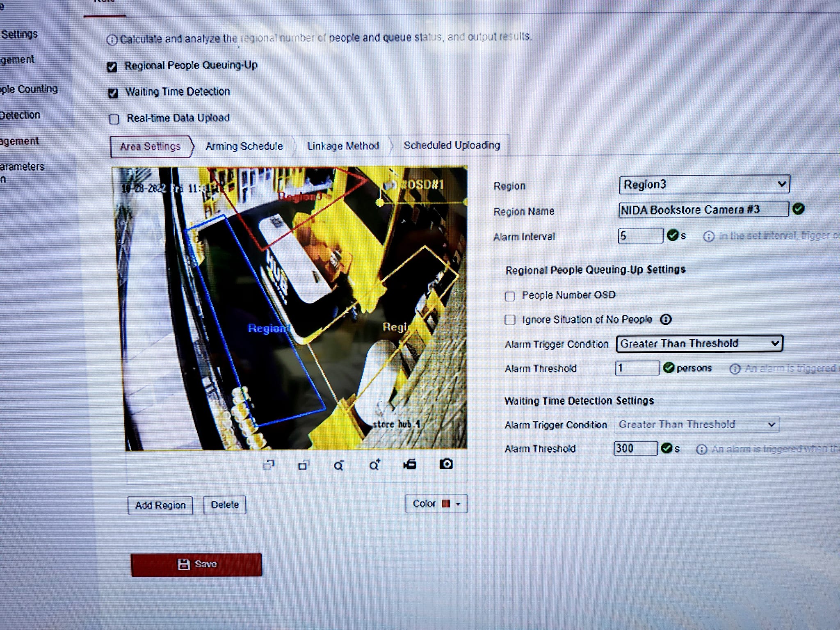Open the Linkage Method tab
This screenshot has width=840, height=630.
343,146
